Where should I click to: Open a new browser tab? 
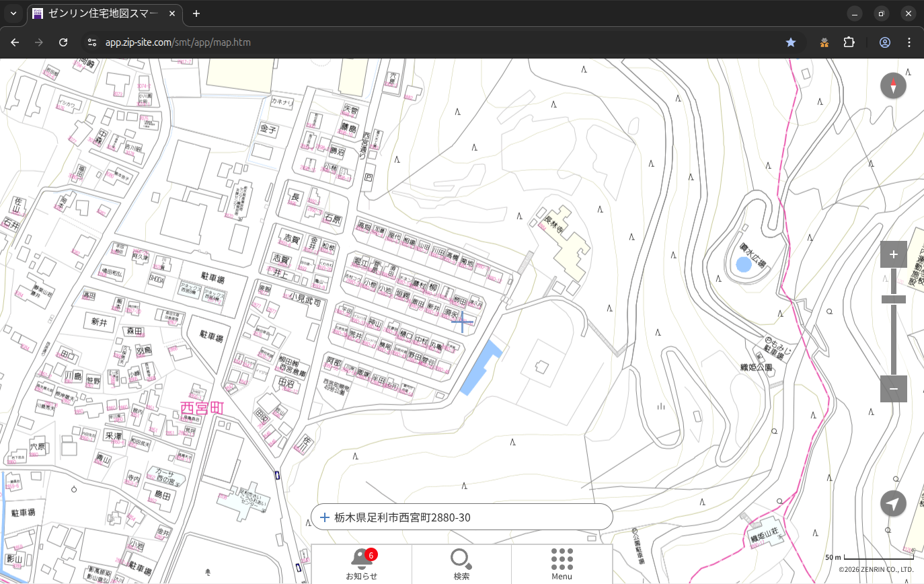[196, 13]
